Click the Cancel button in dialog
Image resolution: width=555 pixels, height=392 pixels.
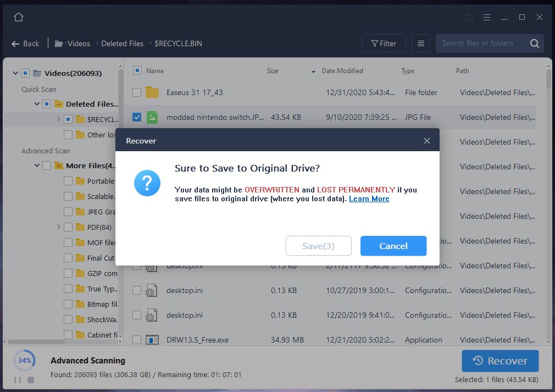point(393,246)
